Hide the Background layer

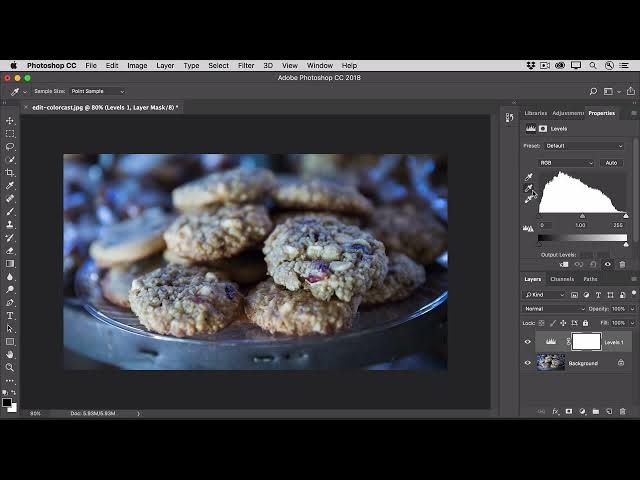(x=527, y=363)
